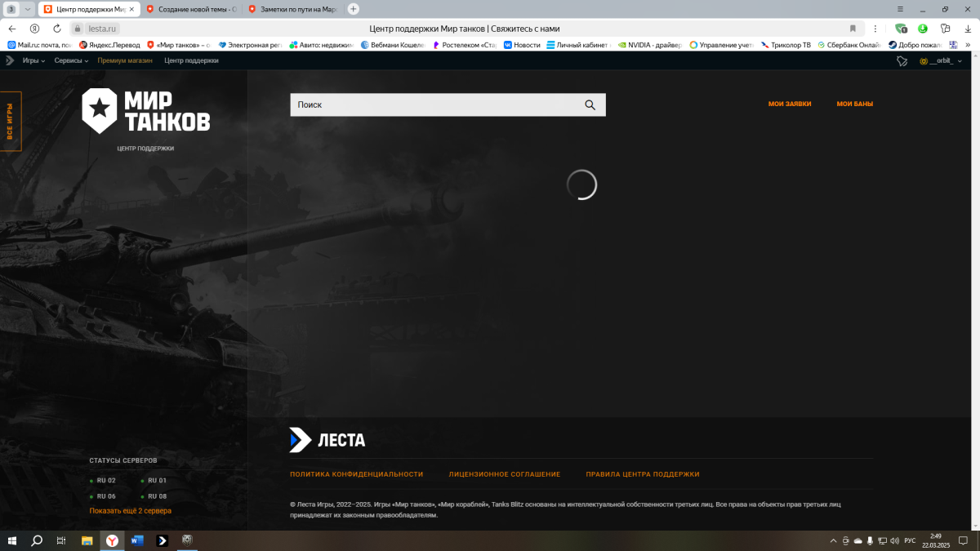The width and height of the screenshot is (980, 551).
Task: Open the taskbar clock and date
Action: click(935, 540)
